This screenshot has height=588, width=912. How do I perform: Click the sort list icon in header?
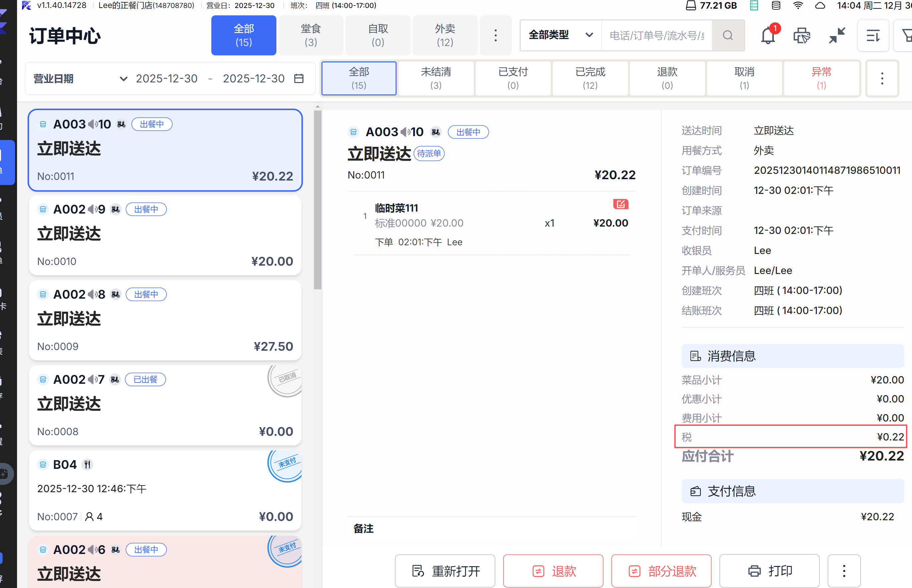click(873, 36)
